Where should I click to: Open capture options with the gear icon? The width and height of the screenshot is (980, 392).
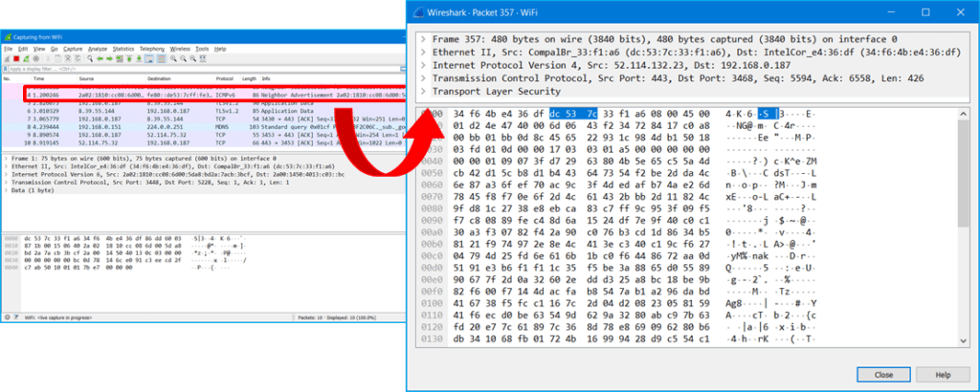pos(36,58)
